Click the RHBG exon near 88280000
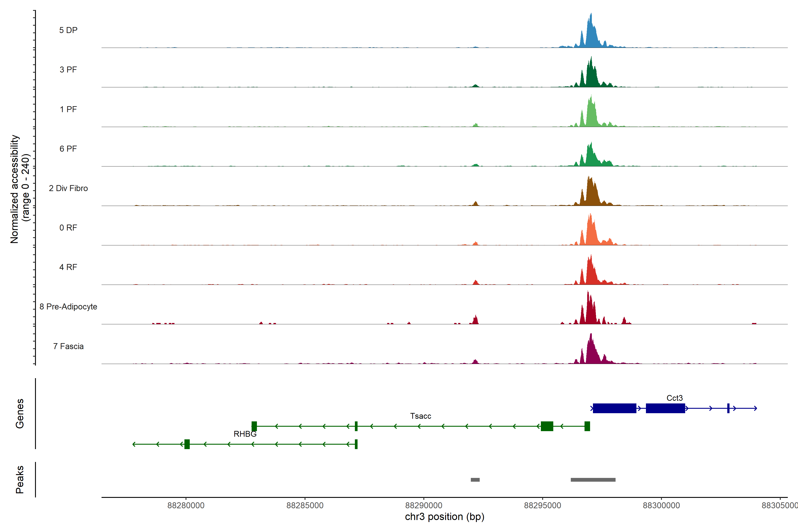 187,444
